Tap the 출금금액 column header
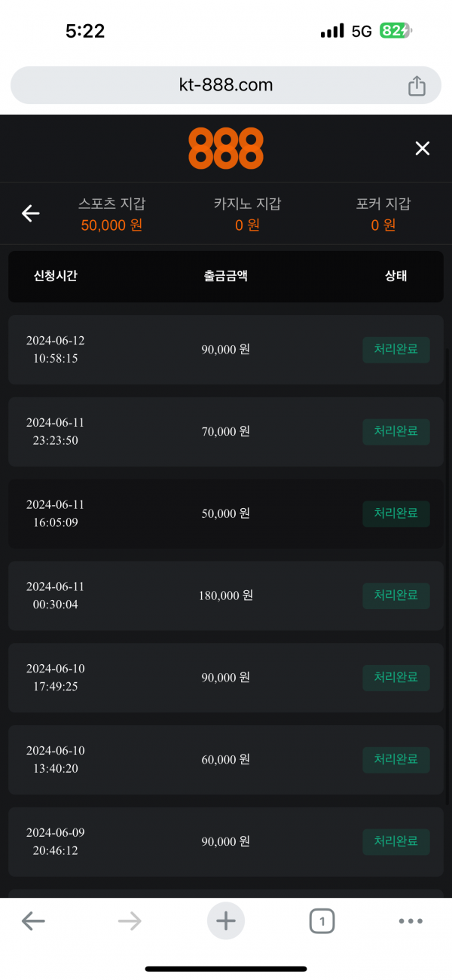 (x=225, y=276)
